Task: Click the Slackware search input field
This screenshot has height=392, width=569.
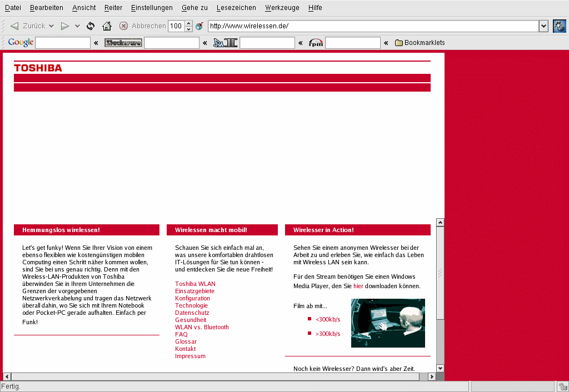Action: coord(172,43)
